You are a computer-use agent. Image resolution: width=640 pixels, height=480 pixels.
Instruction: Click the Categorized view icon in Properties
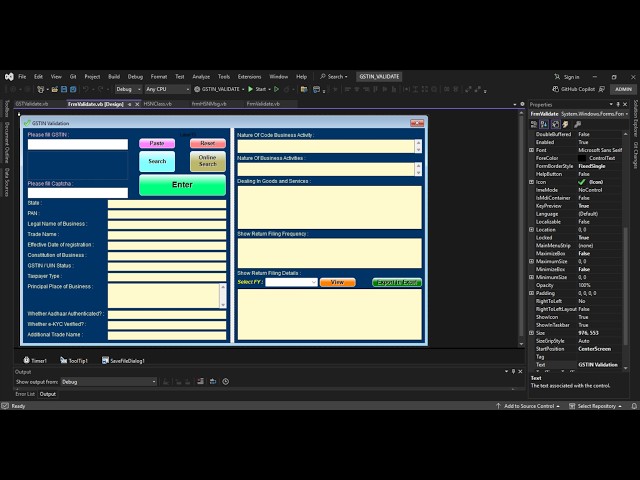534,124
